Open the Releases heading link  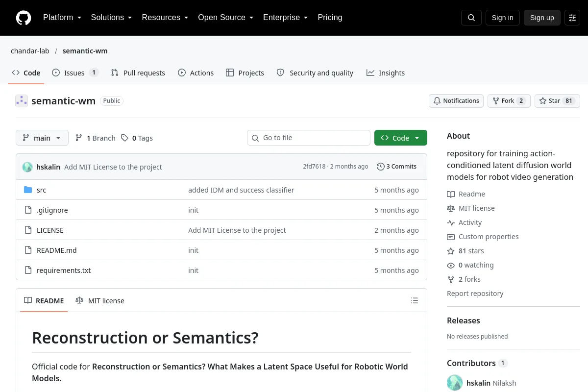click(x=464, y=321)
